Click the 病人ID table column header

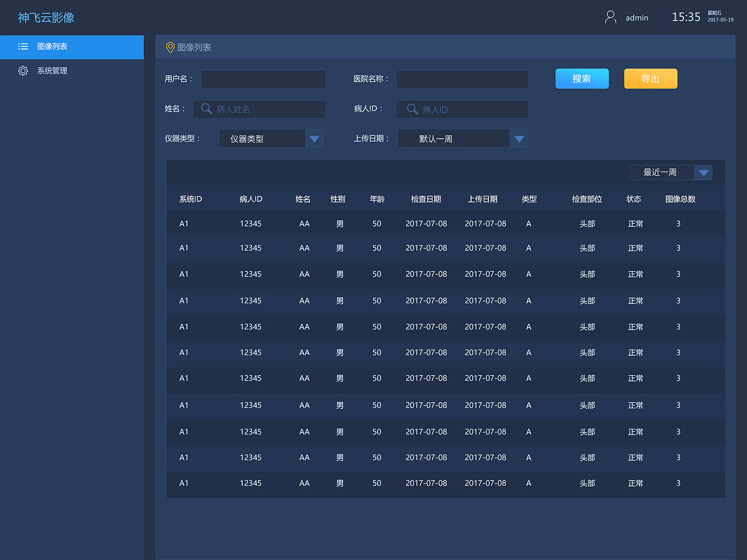(251, 199)
